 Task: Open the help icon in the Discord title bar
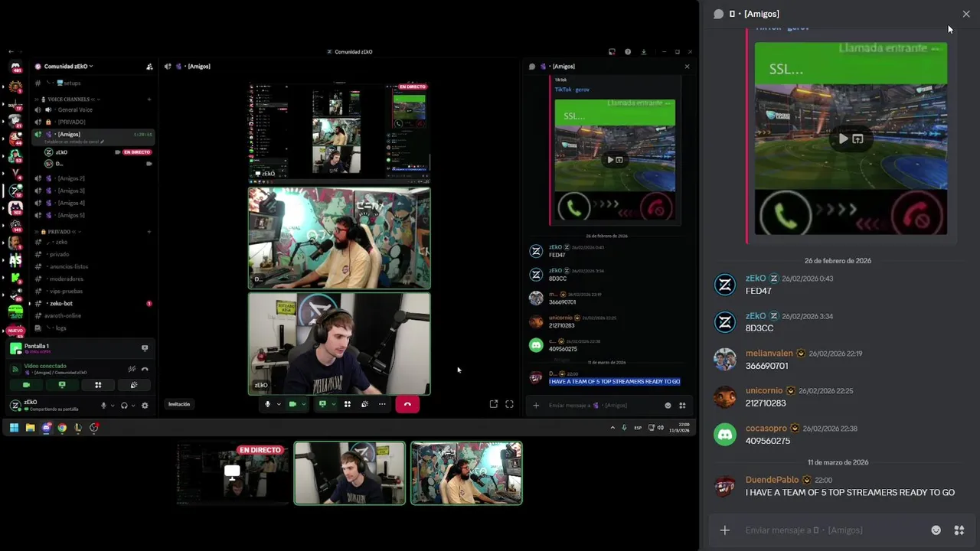(628, 52)
